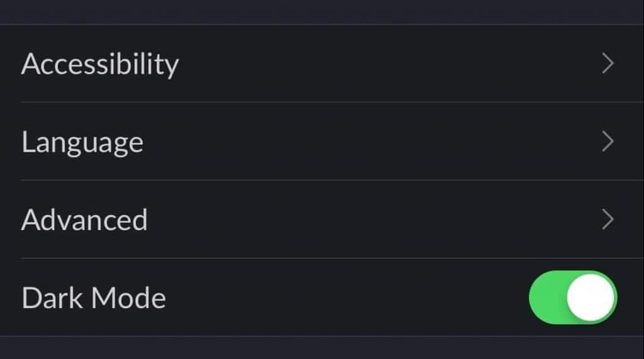This screenshot has width=644, height=359.
Task: Tap empty space in the Advanced row
Action: pyautogui.click(x=377, y=219)
